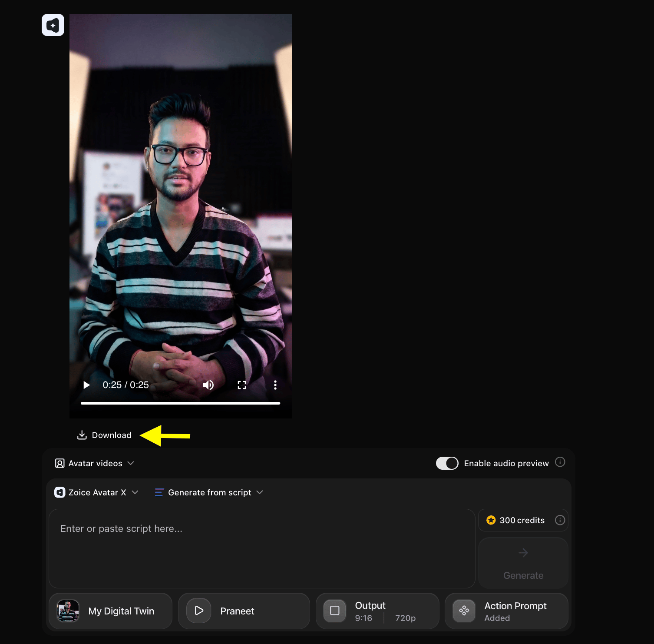Play the avatar video

[x=86, y=385]
